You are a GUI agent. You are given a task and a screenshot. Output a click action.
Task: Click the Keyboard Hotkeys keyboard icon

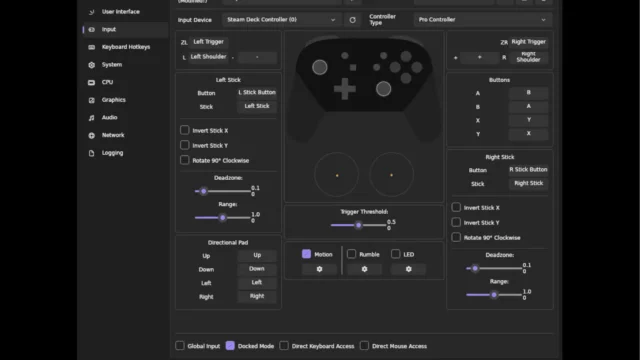91,47
